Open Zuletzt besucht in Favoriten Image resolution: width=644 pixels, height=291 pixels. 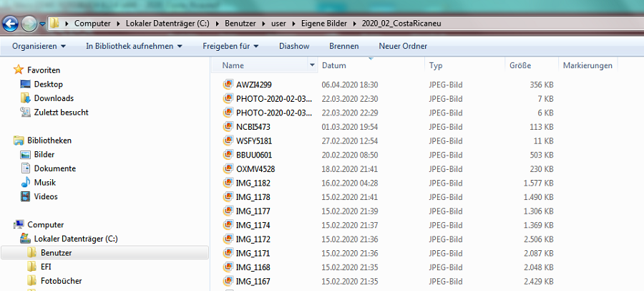(x=62, y=113)
